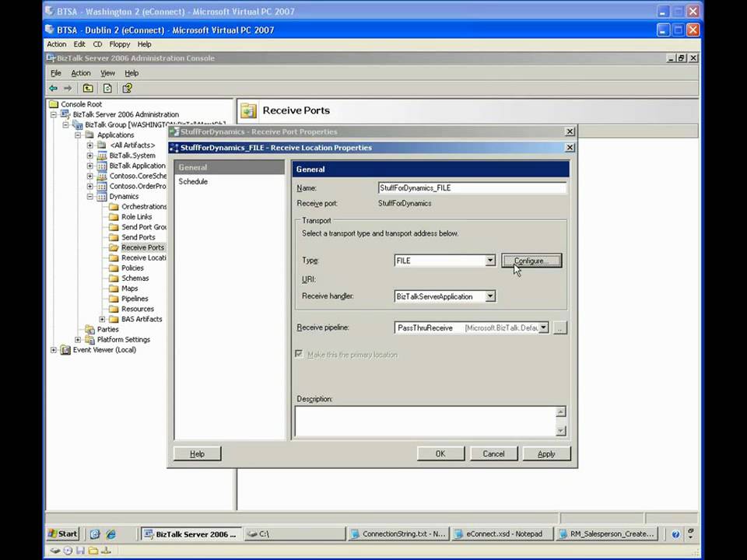Click the blue help icon in the system tray
This screenshot has height=560, width=747.
coord(675,534)
